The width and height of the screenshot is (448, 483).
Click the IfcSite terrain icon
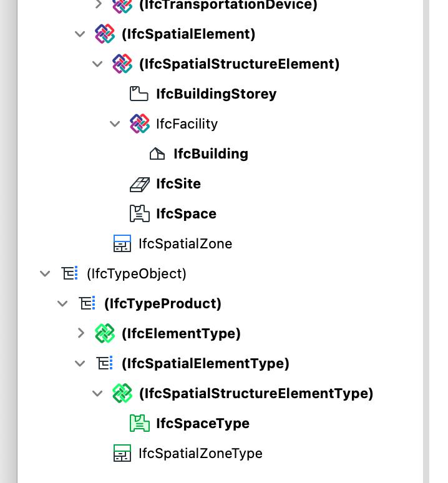coord(140,185)
